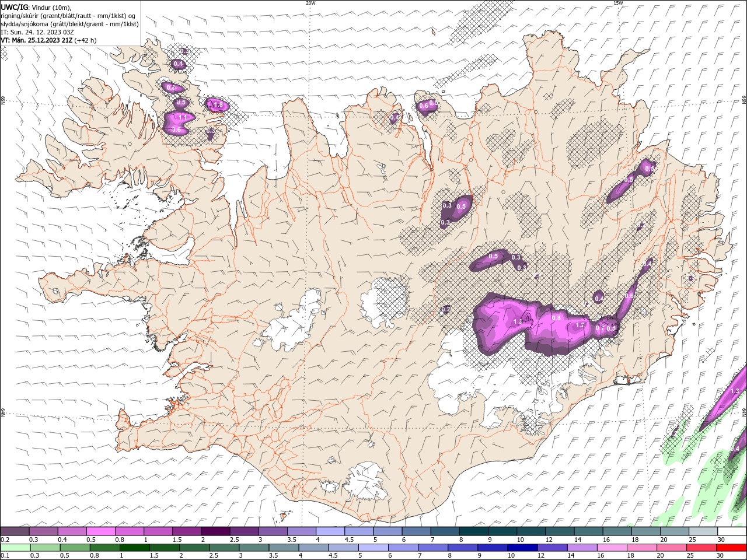Click the "0.8" value inside the large central snow area
This screenshot has width=747, height=560.
[556, 318]
